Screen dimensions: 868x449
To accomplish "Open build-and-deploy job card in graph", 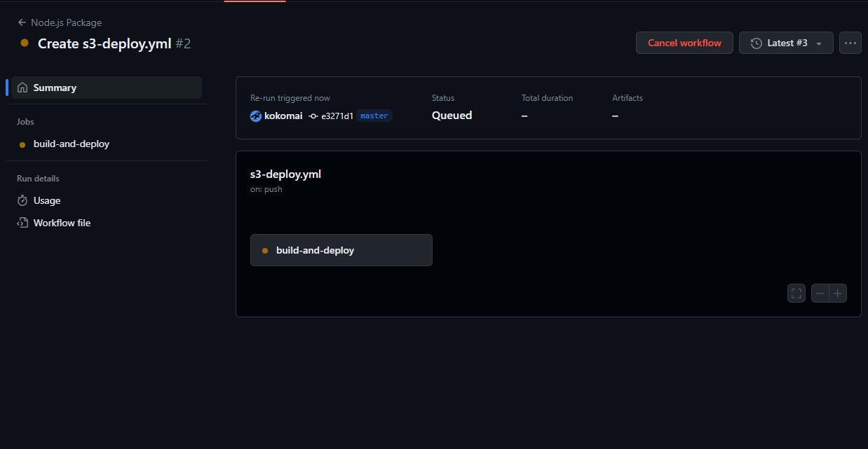I will [x=341, y=250].
